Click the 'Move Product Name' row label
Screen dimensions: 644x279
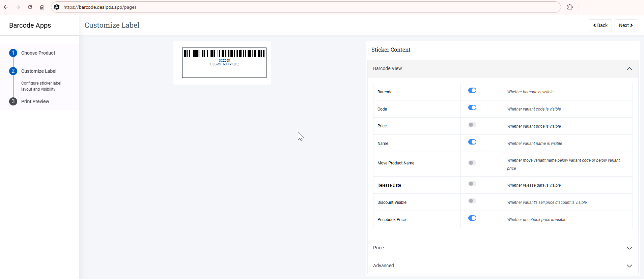[x=396, y=163]
